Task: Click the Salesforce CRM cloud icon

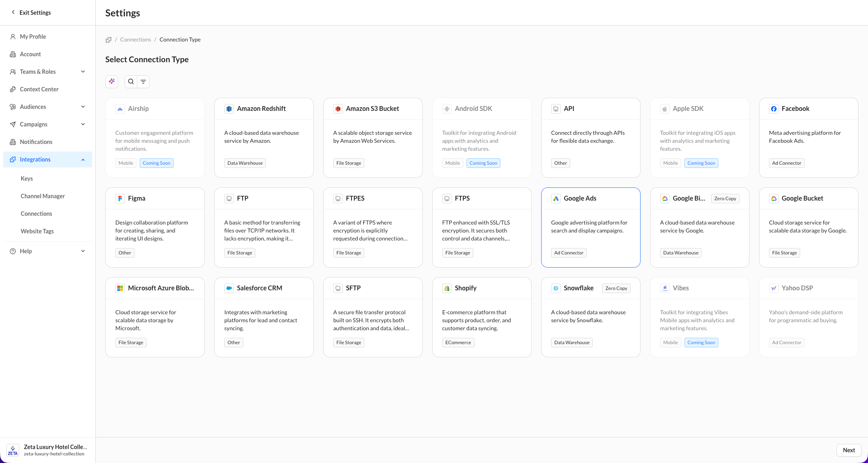Action: point(229,288)
